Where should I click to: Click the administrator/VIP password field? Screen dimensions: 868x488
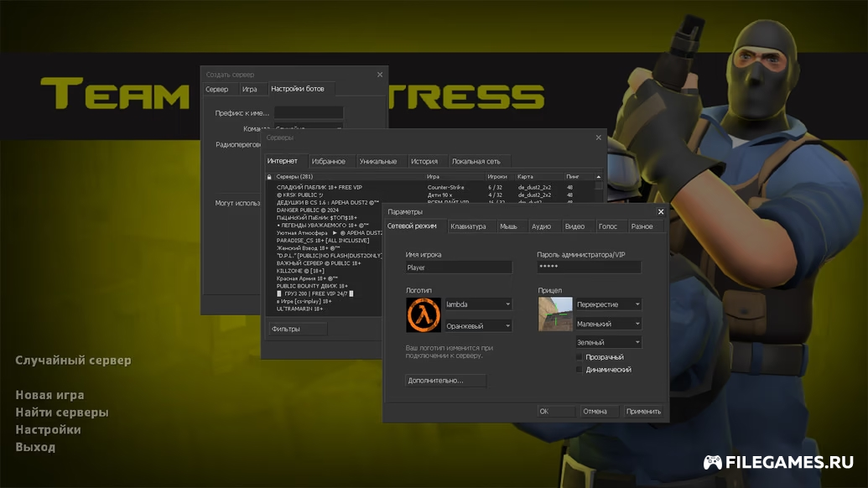point(589,267)
